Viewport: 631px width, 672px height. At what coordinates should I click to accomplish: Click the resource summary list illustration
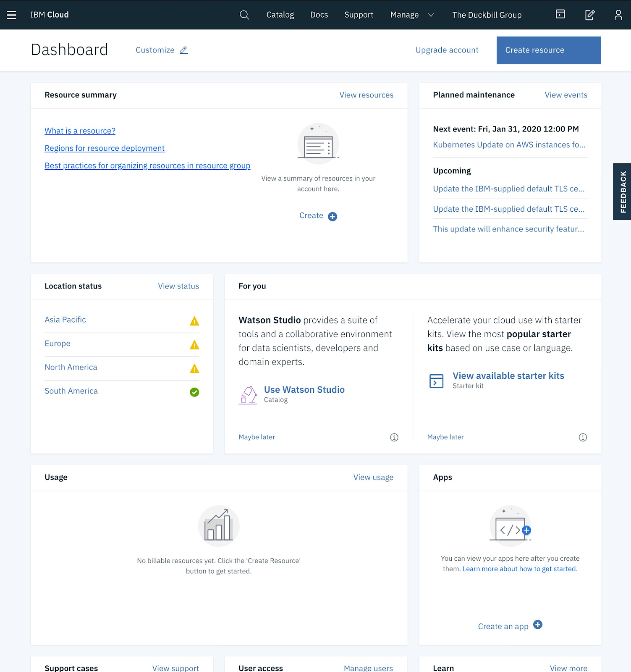coord(318,144)
